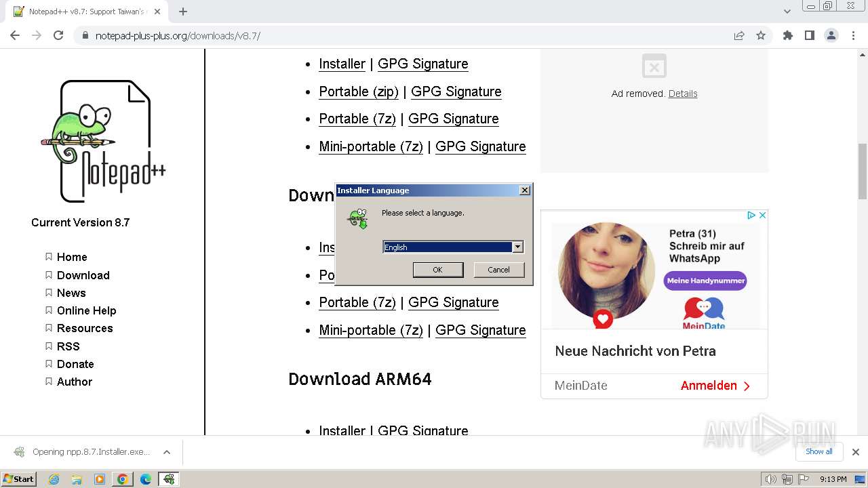Close the downloads bar
The height and width of the screenshot is (488, 868).
[856, 452]
